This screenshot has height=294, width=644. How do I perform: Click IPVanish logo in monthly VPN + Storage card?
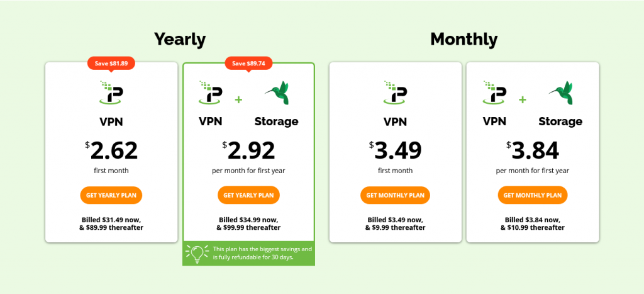[x=494, y=92]
